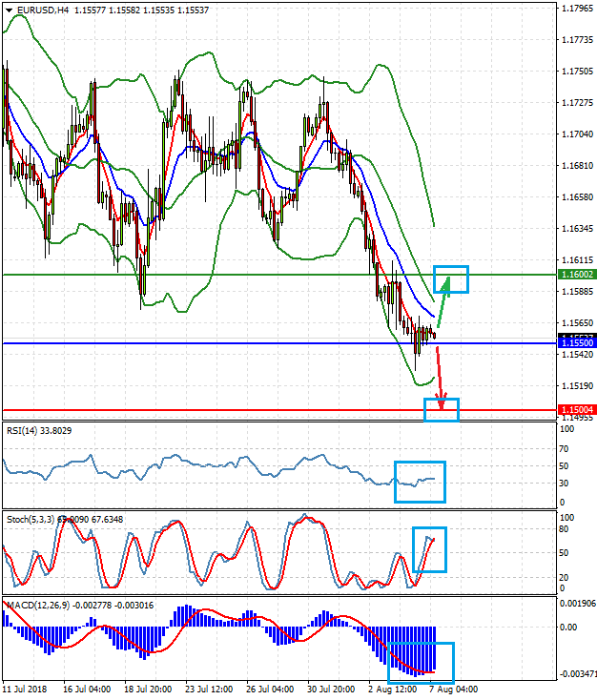The image size is (597, 700).
Task: Click the 23 Jul 12:00 date on the time axis
Action: pyautogui.click(x=206, y=689)
